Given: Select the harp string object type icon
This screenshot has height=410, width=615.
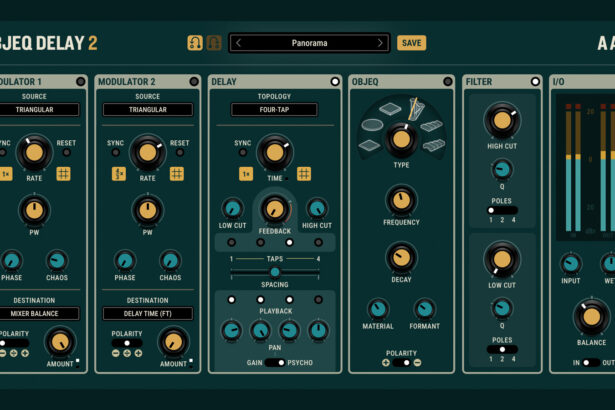Looking at the screenshot, I should 415,108.
